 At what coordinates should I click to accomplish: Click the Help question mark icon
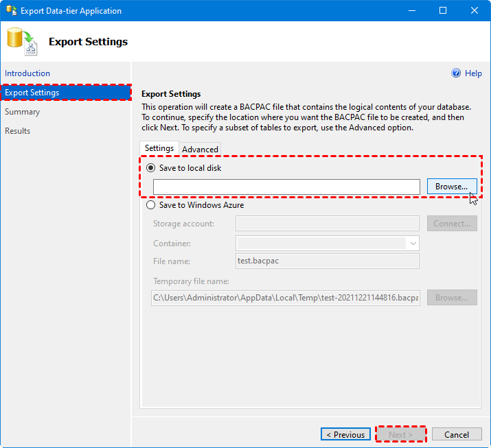point(456,73)
